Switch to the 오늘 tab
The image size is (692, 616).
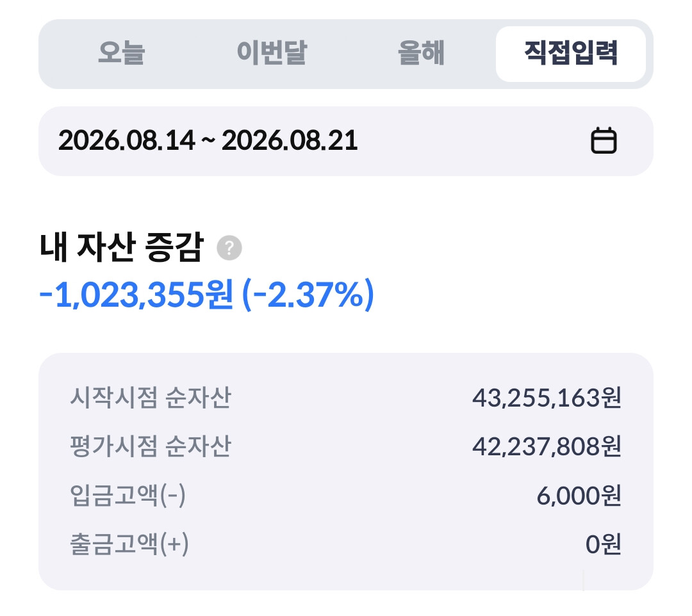pyautogui.click(x=121, y=53)
